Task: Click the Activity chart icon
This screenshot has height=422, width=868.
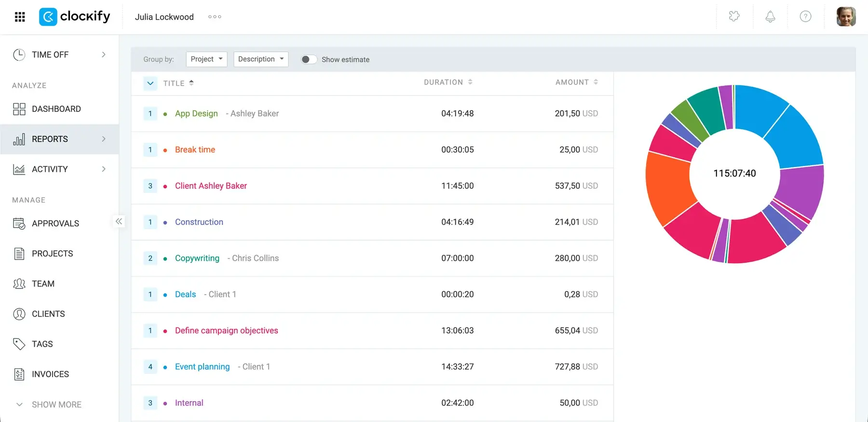Action: [19, 169]
